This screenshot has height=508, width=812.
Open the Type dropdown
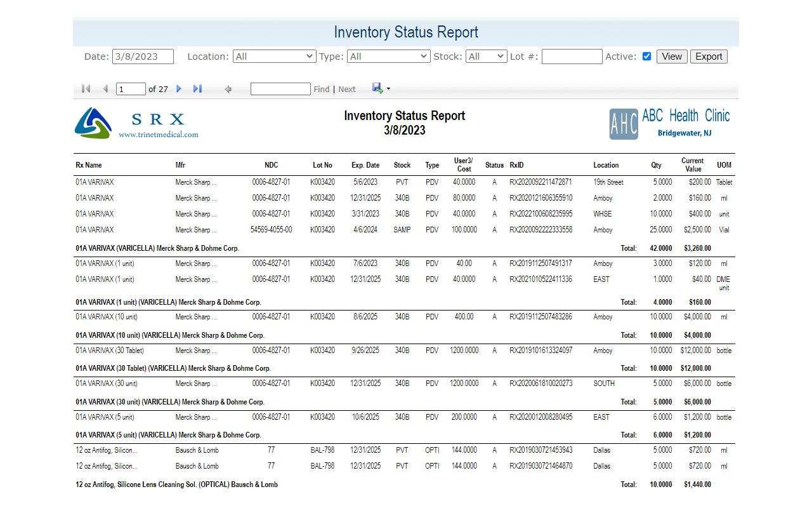389,57
